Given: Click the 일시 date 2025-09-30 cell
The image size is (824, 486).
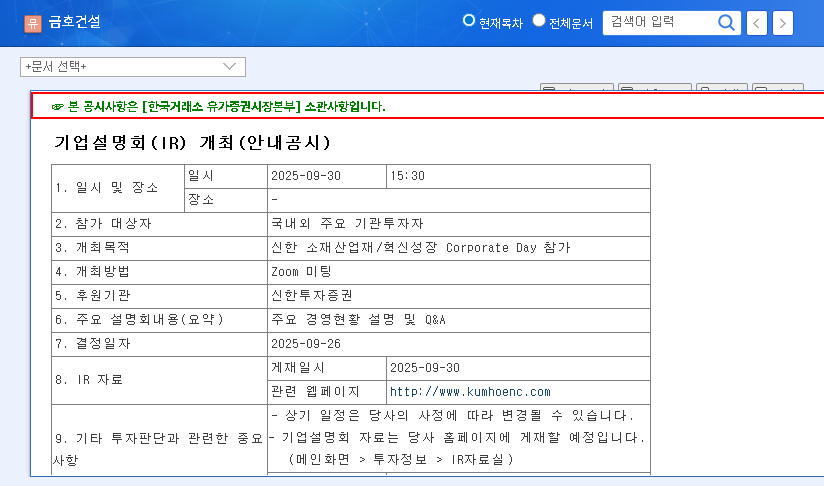Looking at the screenshot, I should 327,177.
